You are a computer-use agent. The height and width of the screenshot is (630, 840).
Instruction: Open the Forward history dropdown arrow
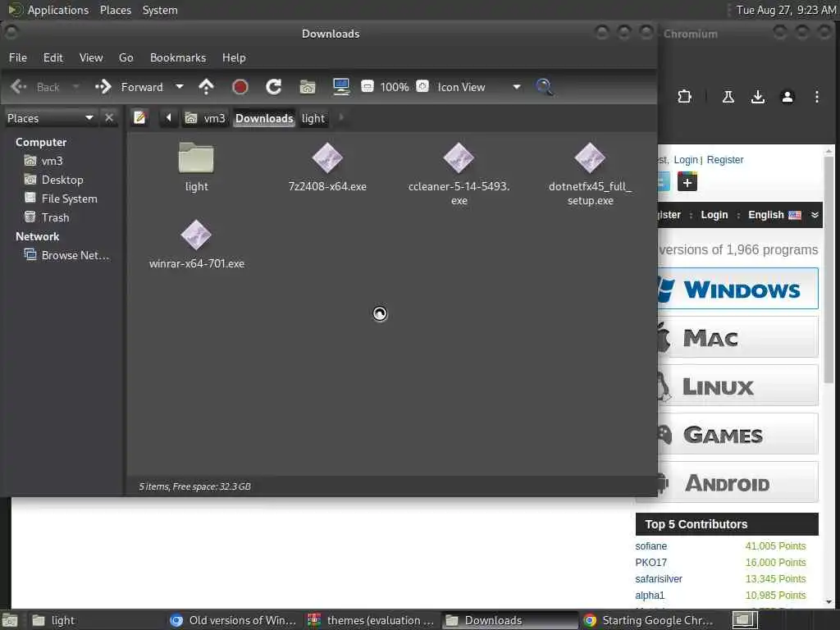point(180,87)
